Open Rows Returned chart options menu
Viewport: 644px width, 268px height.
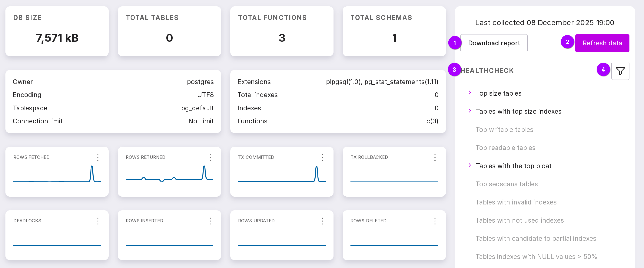pos(210,157)
